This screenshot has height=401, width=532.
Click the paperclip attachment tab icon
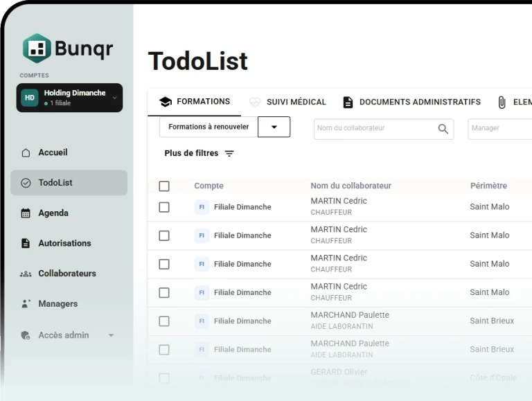[x=502, y=102]
